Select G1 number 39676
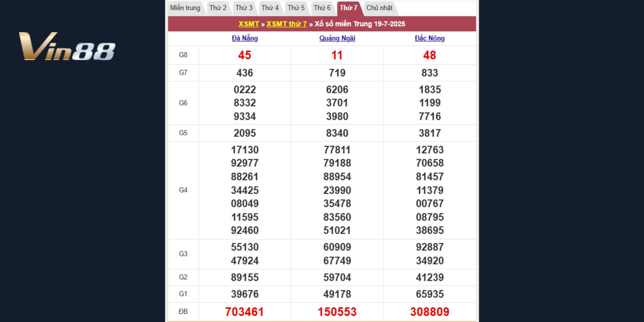 click(245, 294)
